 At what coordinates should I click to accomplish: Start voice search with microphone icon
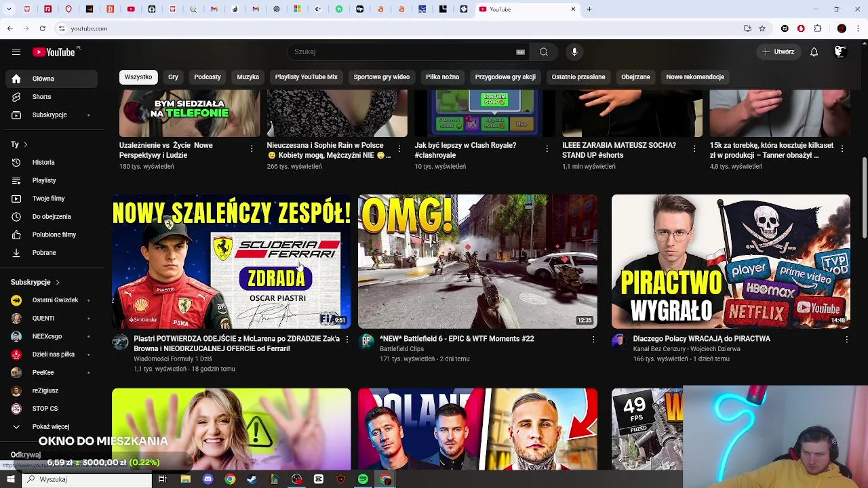tap(574, 52)
